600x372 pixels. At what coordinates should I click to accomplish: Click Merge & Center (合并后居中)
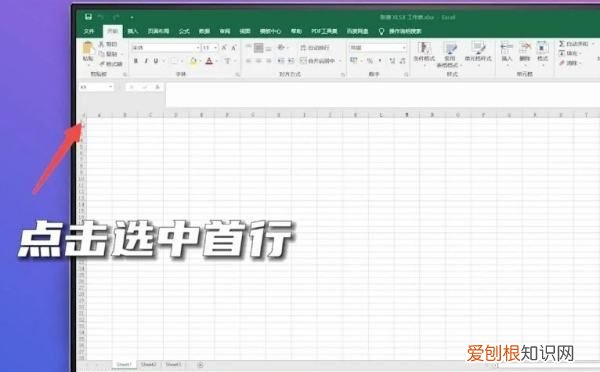coord(318,61)
